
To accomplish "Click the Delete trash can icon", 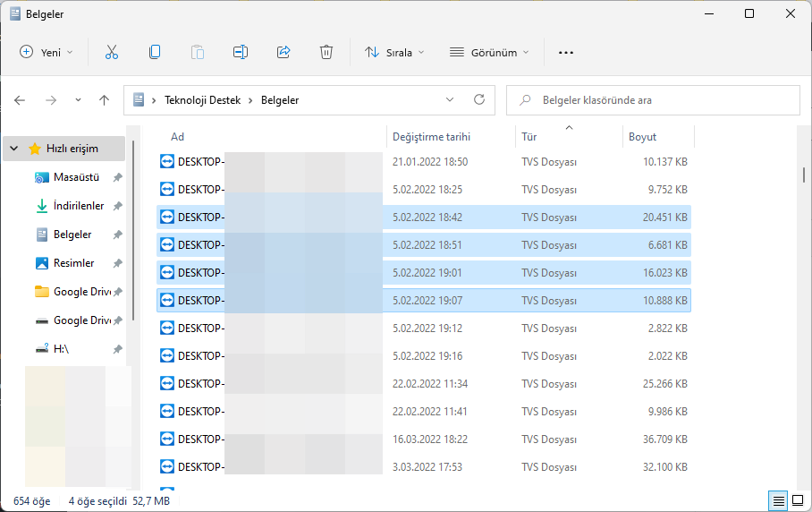I will pos(326,52).
